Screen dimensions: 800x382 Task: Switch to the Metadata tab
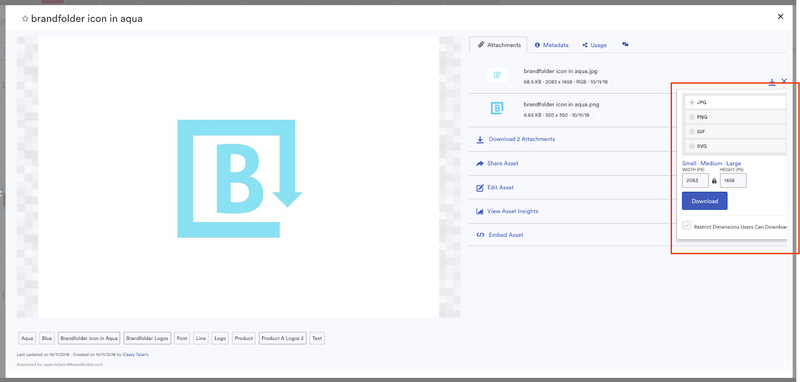(551, 45)
